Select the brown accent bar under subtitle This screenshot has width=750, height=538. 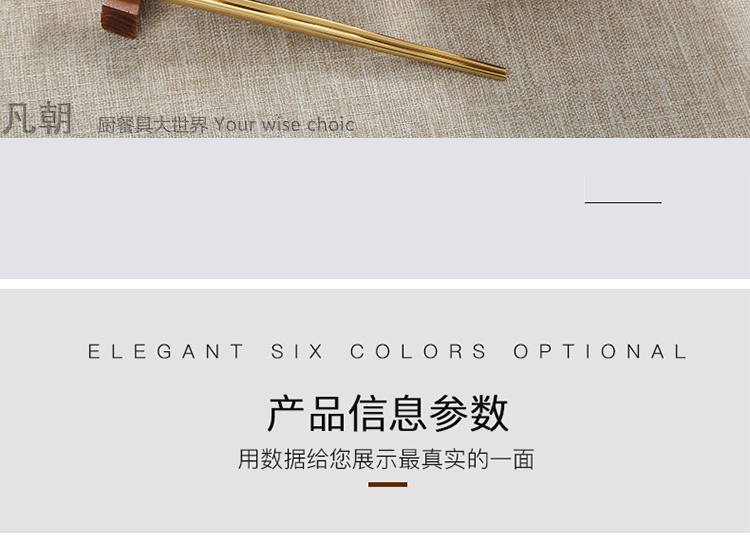coord(387,484)
